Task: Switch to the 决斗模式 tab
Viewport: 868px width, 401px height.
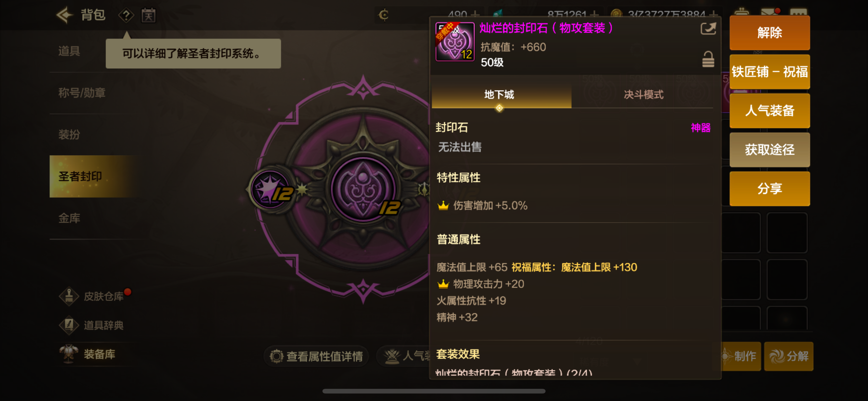Action: click(643, 95)
